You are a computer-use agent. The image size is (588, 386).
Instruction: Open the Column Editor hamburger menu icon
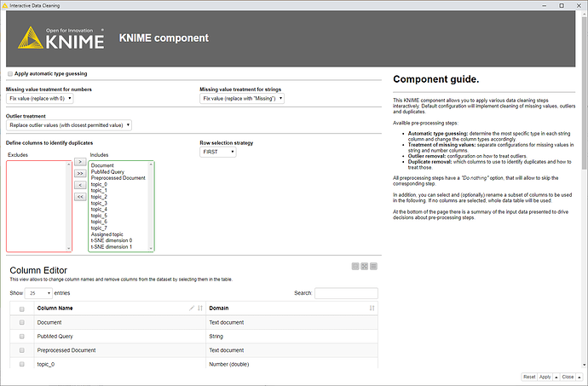pyautogui.click(x=373, y=267)
